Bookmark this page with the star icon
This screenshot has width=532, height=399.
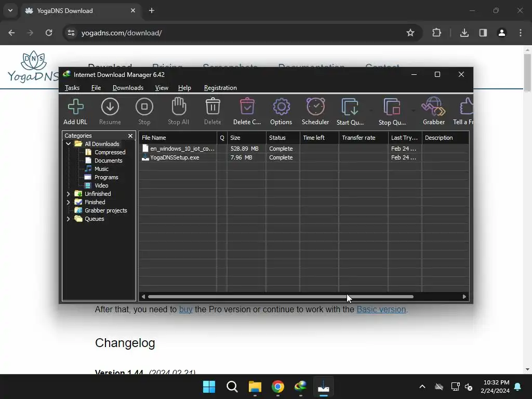pos(410,33)
